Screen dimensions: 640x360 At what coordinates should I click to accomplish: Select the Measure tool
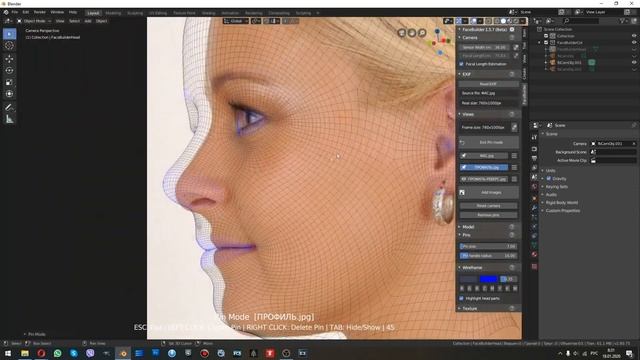9,119
